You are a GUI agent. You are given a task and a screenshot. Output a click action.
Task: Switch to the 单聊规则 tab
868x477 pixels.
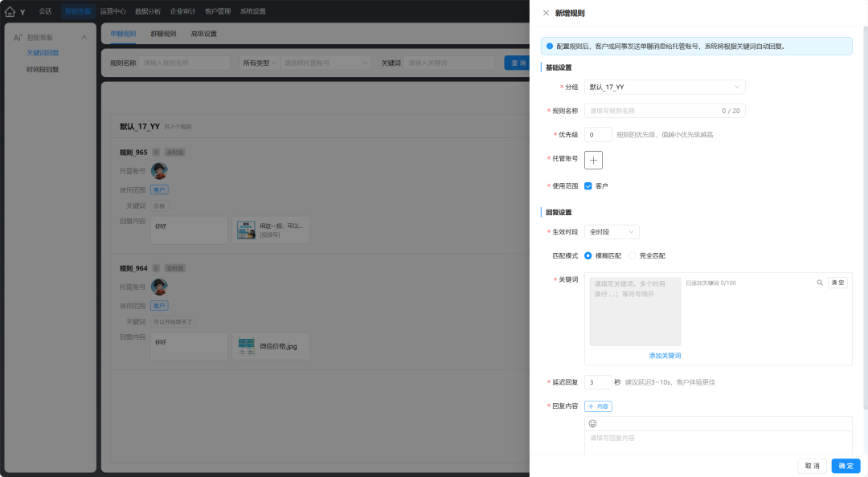click(123, 34)
